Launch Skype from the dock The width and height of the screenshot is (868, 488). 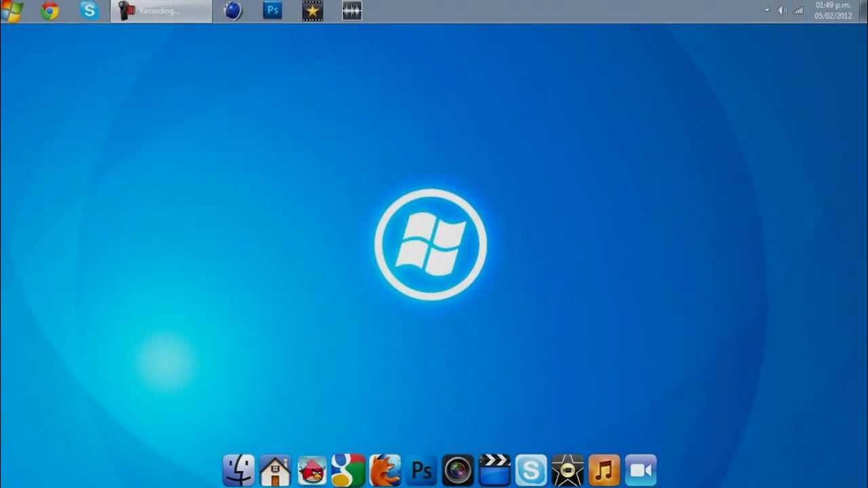[531, 470]
